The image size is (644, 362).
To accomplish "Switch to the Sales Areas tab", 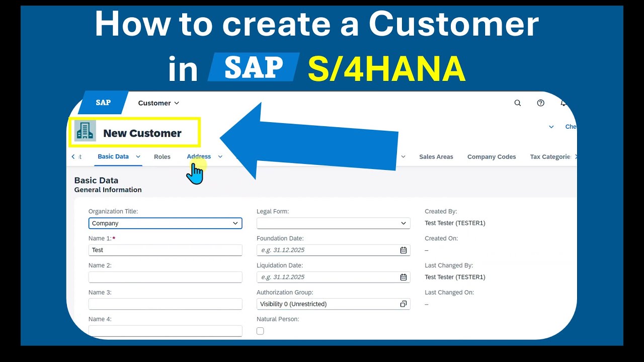I will pyautogui.click(x=436, y=157).
